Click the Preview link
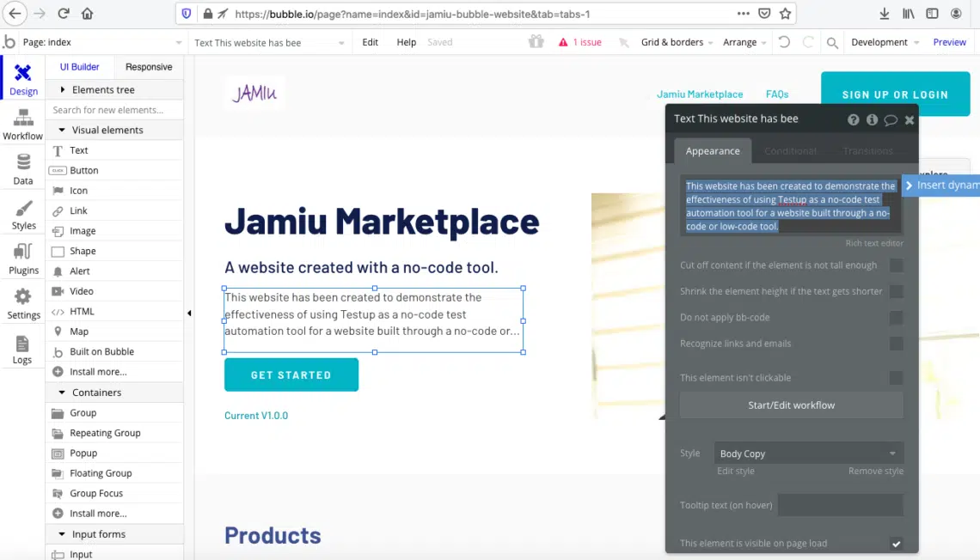 (x=949, y=42)
